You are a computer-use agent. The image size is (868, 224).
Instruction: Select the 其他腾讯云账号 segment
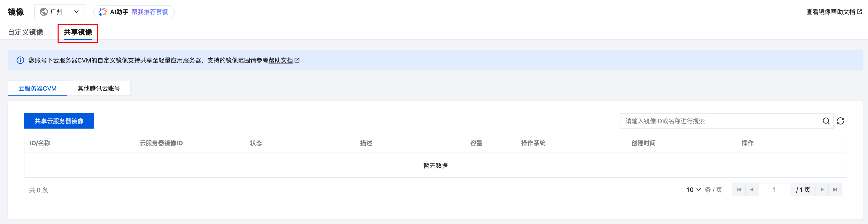tap(99, 88)
